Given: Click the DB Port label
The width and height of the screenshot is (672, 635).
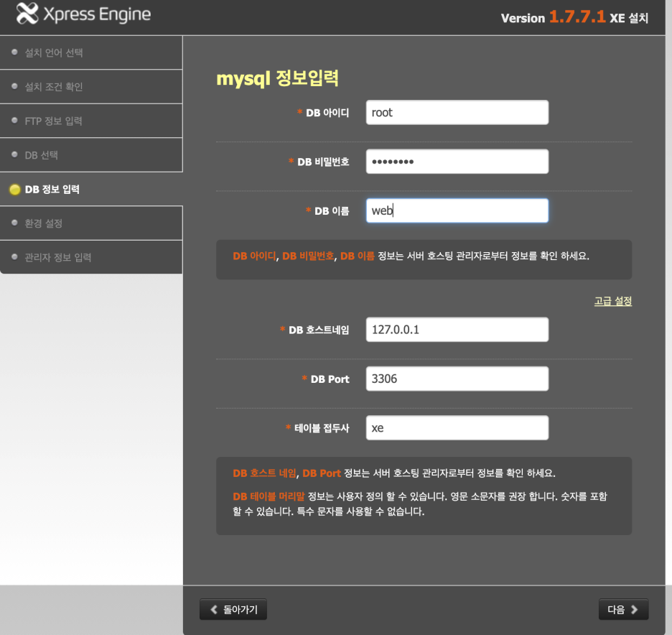Looking at the screenshot, I should pos(330,379).
